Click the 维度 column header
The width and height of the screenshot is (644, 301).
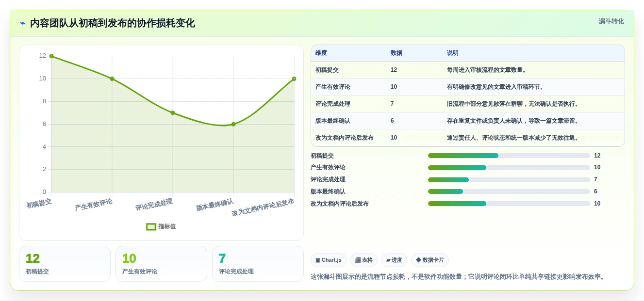321,53
